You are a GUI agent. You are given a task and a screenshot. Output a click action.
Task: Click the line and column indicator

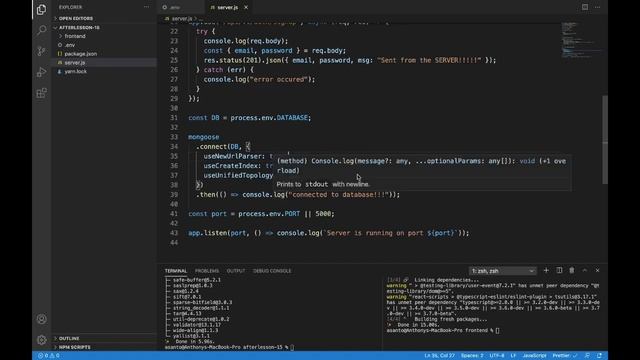439,356
